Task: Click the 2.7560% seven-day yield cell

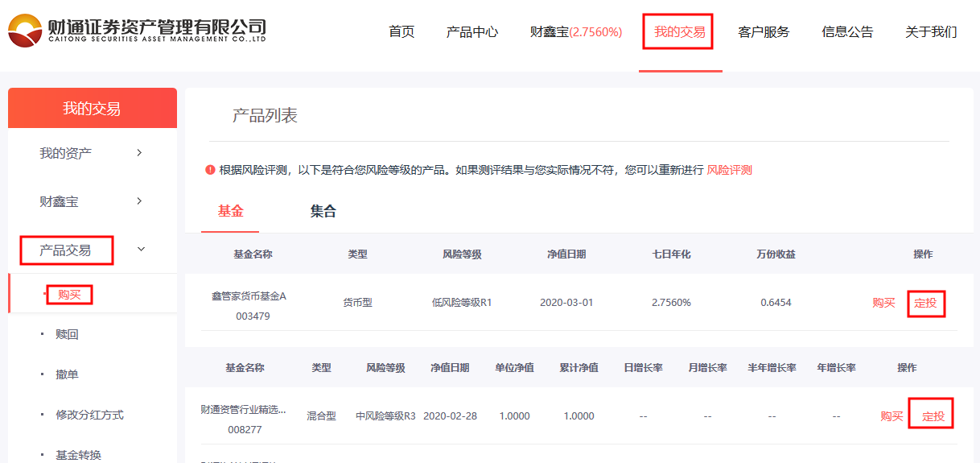Action: [x=671, y=304]
